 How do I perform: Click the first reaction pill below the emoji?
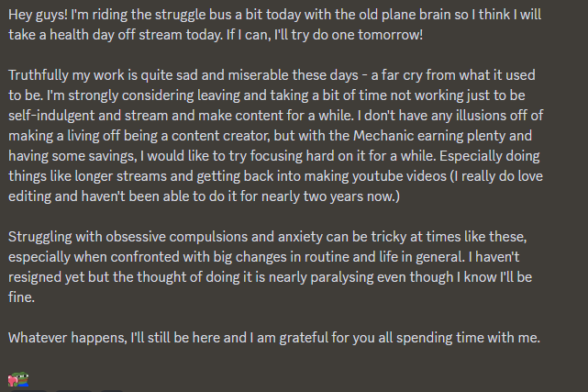(x=28, y=391)
